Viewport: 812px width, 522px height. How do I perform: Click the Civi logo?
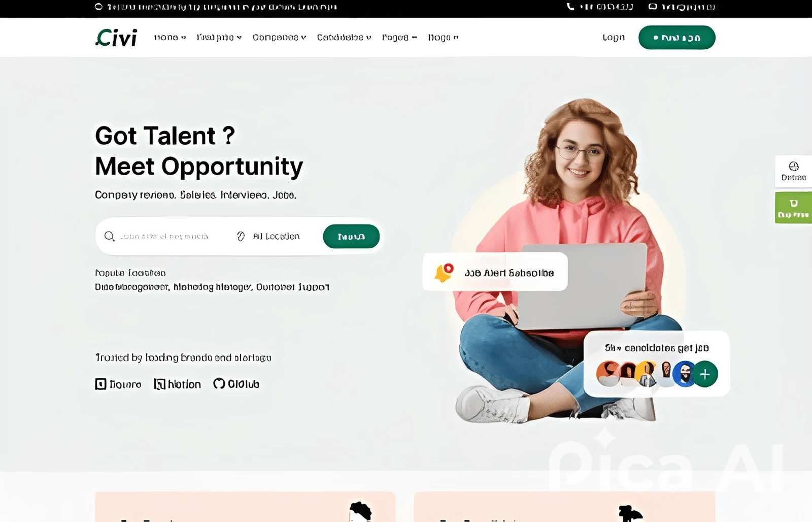click(x=116, y=38)
